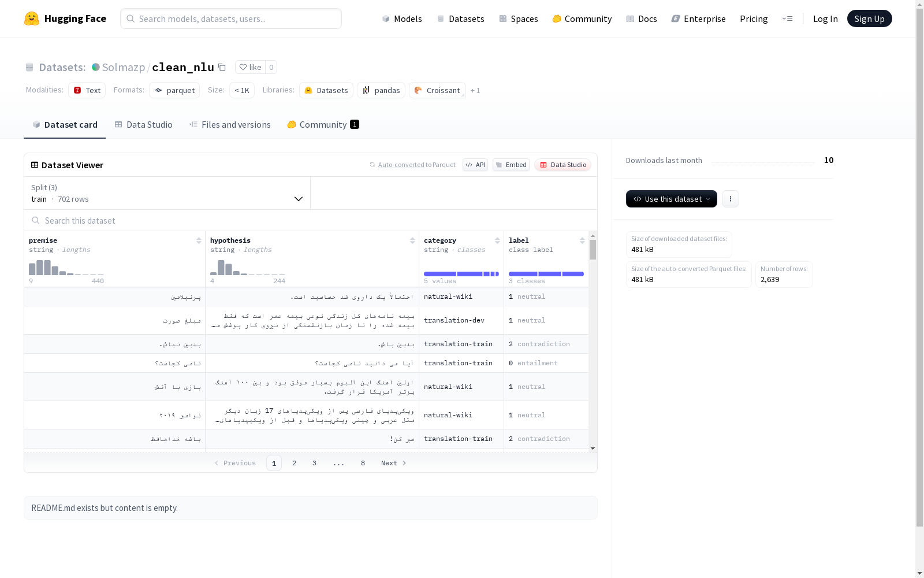This screenshot has width=924, height=578.
Task: Click the category classes distribution bar
Action: point(461,274)
